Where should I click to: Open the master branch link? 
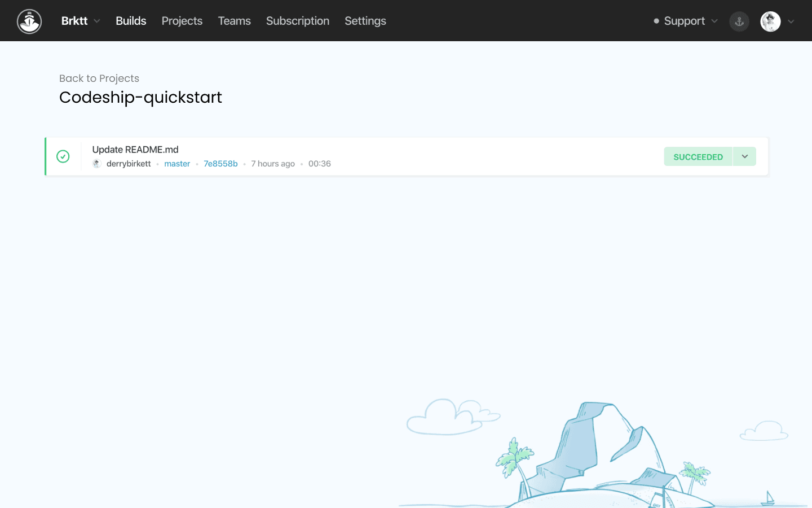pos(177,164)
